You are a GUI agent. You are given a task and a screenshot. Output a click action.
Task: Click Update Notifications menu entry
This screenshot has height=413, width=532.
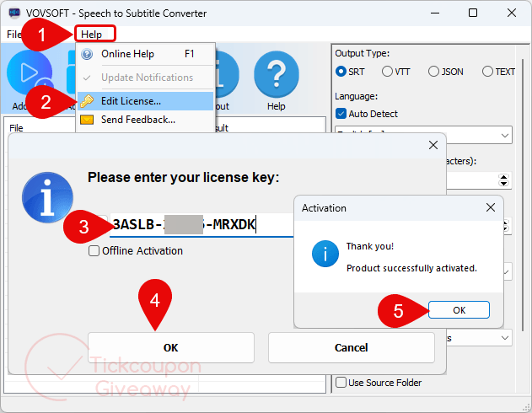point(146,78)
